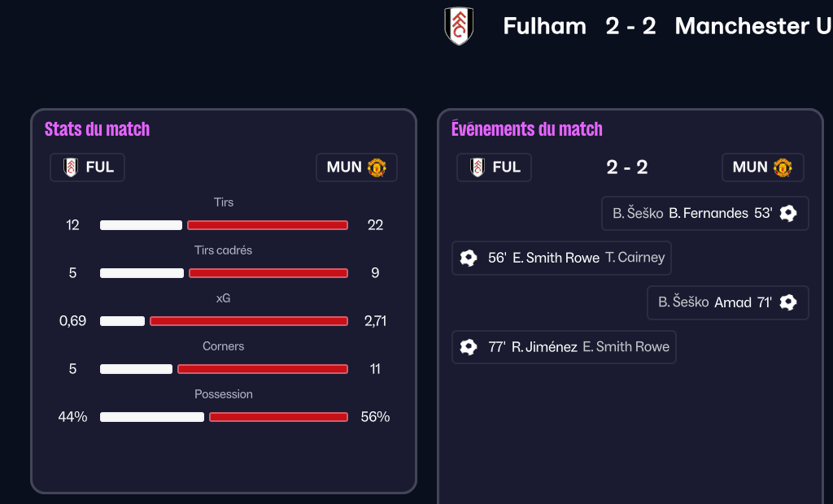This screenshot has height=504, width=833.
Task: Open T. Cairney's assist on the 56' goal
Action: coord(635,258)
